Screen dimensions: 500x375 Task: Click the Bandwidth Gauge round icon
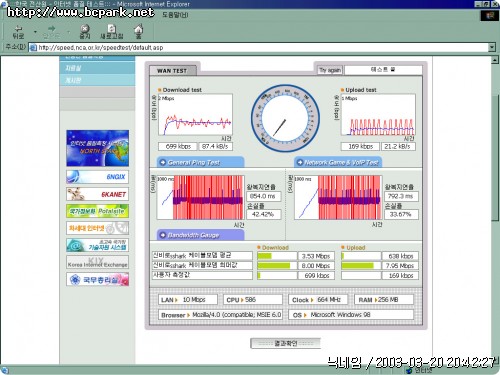[163, 235]
